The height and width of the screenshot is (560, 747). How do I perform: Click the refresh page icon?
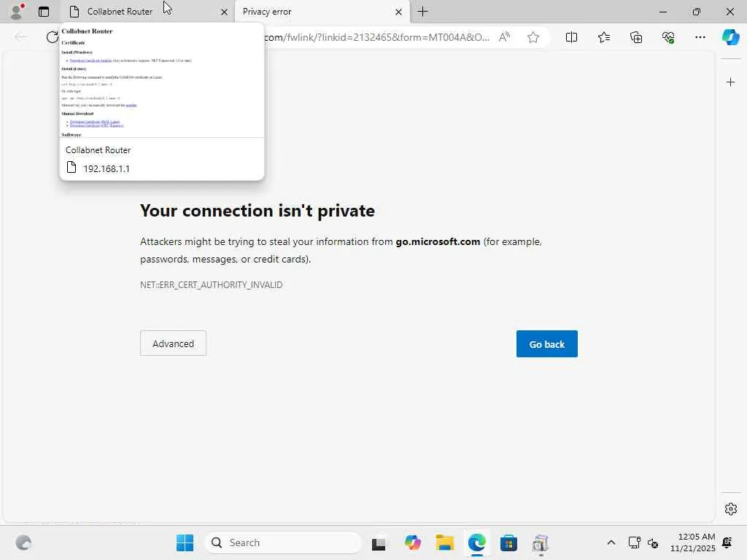(x=52, y=37)
